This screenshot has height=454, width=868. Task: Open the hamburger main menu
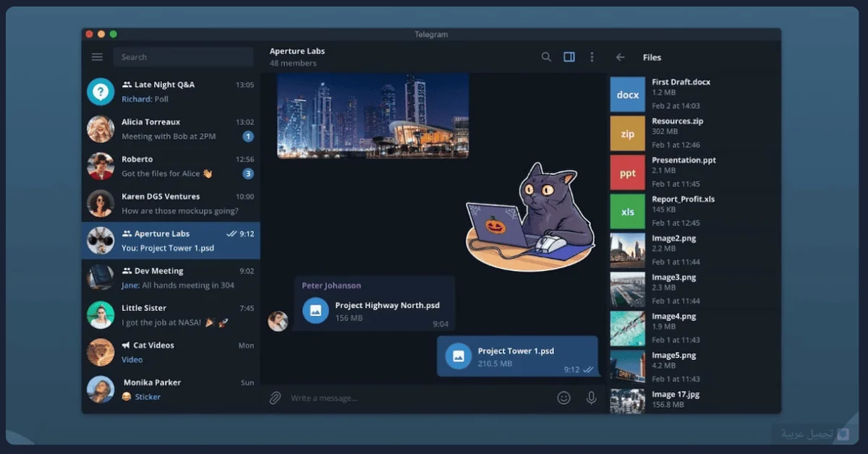point(97,57)
